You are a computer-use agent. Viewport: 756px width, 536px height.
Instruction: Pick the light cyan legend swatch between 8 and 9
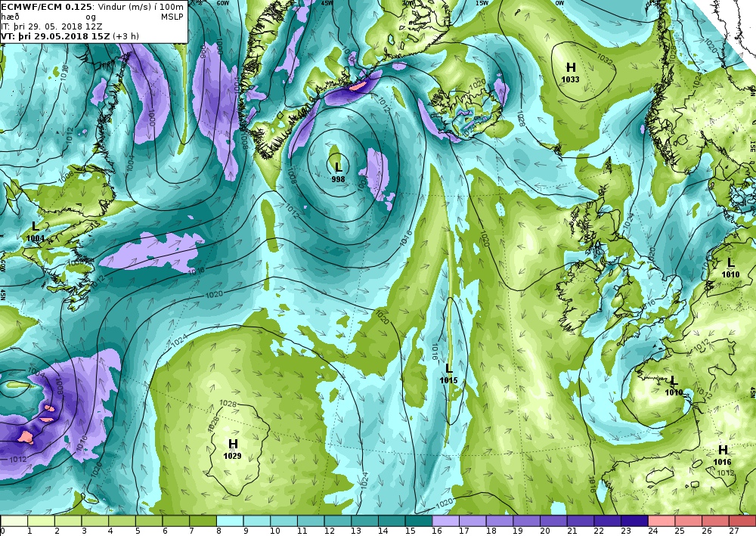230,521
